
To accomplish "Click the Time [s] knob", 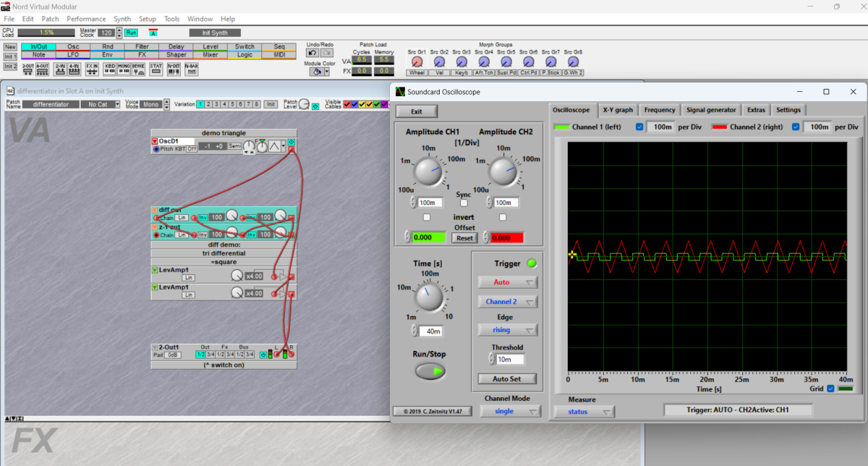I will point(429,297).
